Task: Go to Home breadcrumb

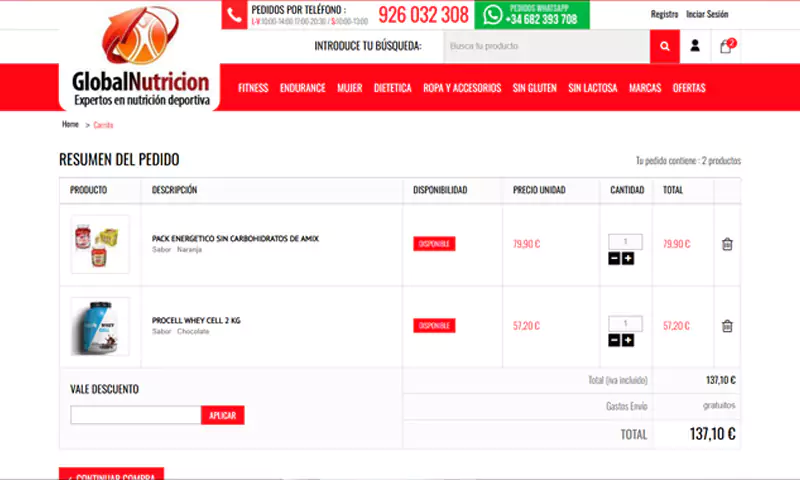Action: pyautogui.click(x=70, y=124)
